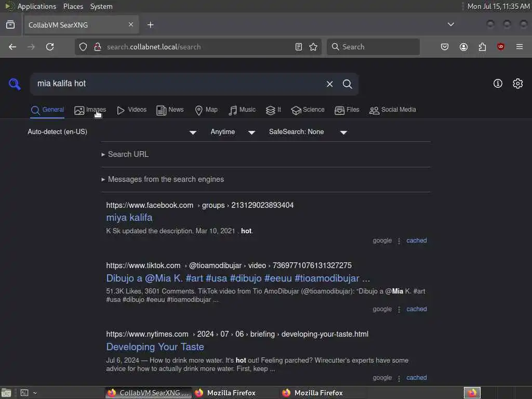Open the System menu
Image resolution: width=532 pixels, height=399 pixels.
pyautogui.click(x=101, y=6)
